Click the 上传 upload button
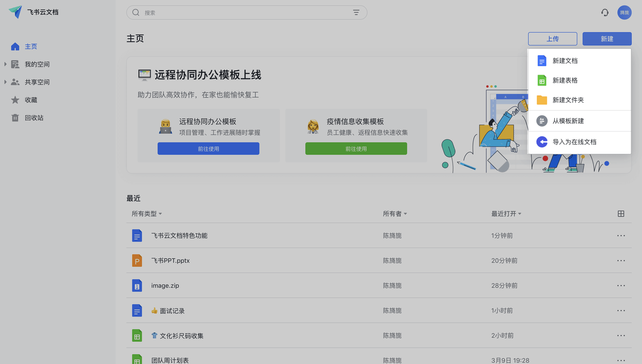This screenshot has width=642, height=364. 553,39
